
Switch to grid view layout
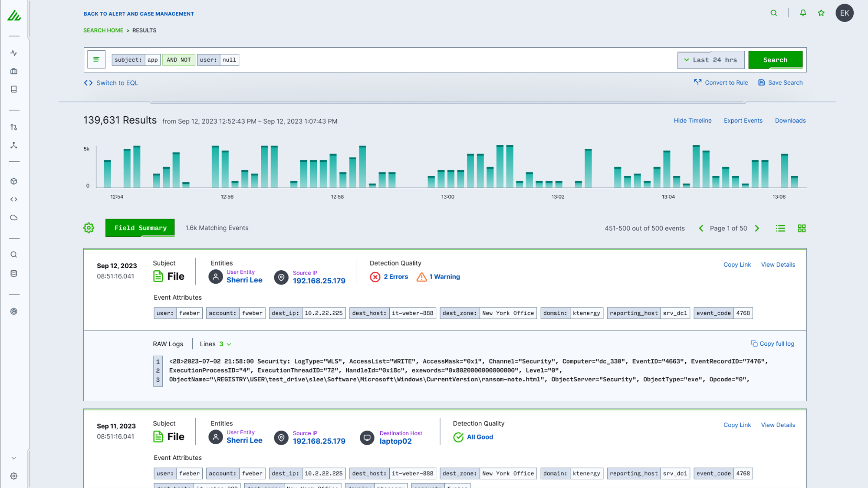click(802, 229)
